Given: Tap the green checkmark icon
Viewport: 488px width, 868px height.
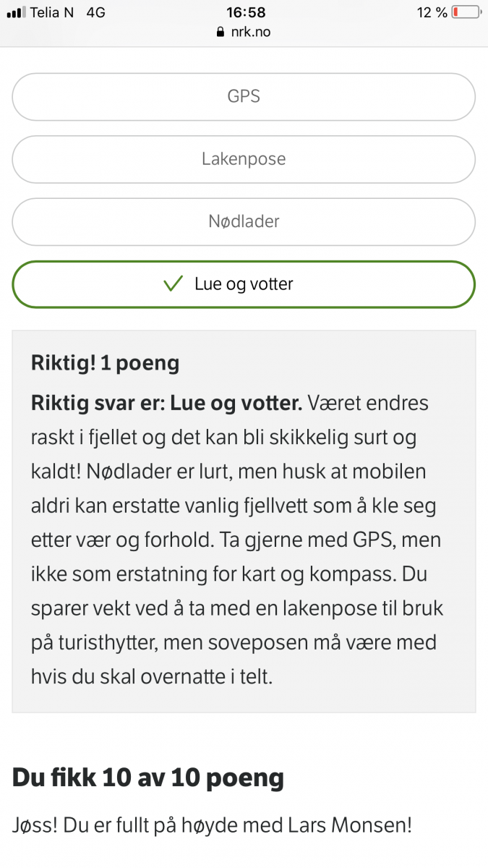Looking at the screenshot, I should tap(174, 284).
